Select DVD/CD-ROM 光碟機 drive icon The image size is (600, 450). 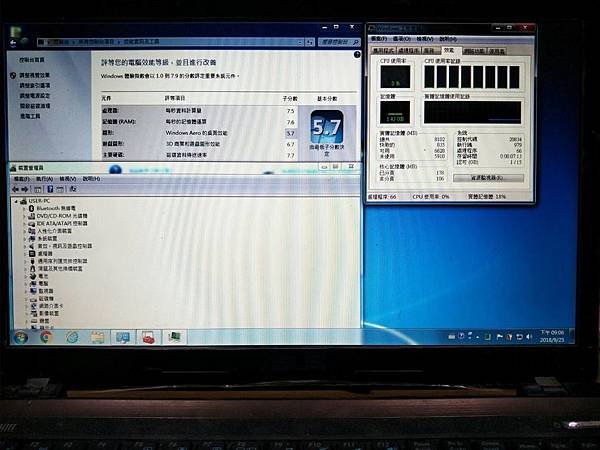pos(32,216)
